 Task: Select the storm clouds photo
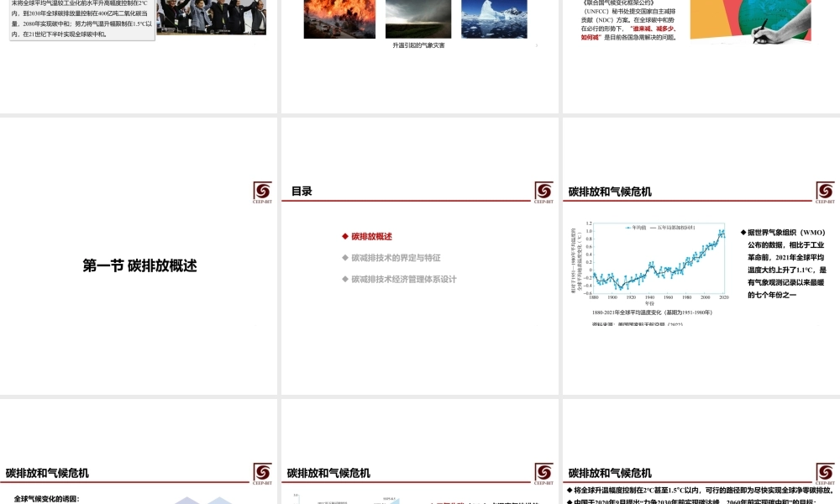click(418, 18)
